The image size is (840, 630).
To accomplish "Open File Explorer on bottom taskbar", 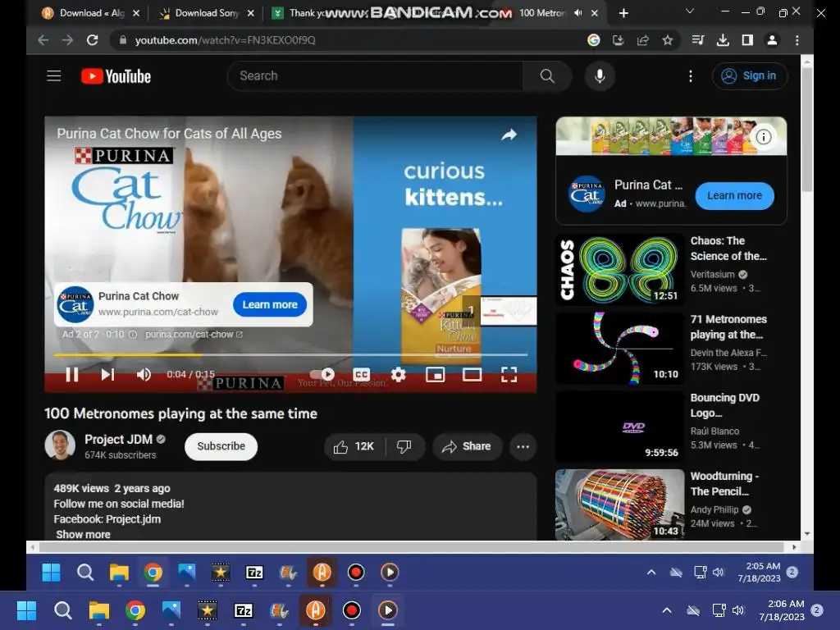I will click(99, 610).
